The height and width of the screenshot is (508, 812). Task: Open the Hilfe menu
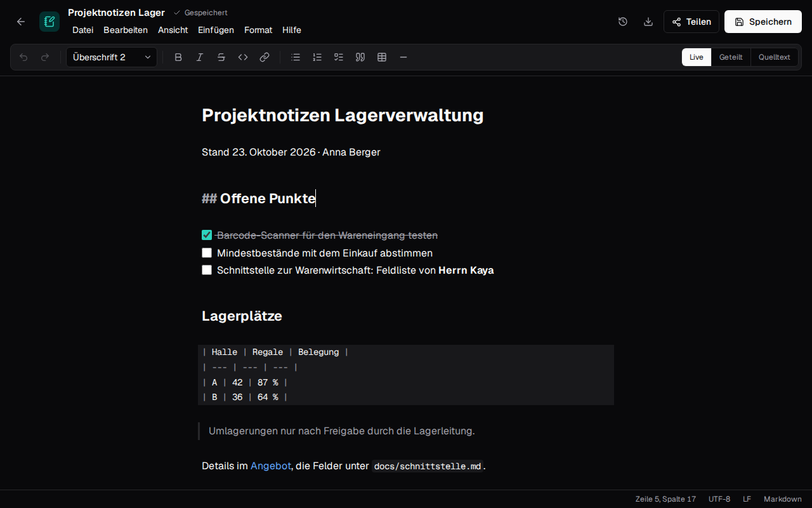pyautogui.click(x=292, y=30)
